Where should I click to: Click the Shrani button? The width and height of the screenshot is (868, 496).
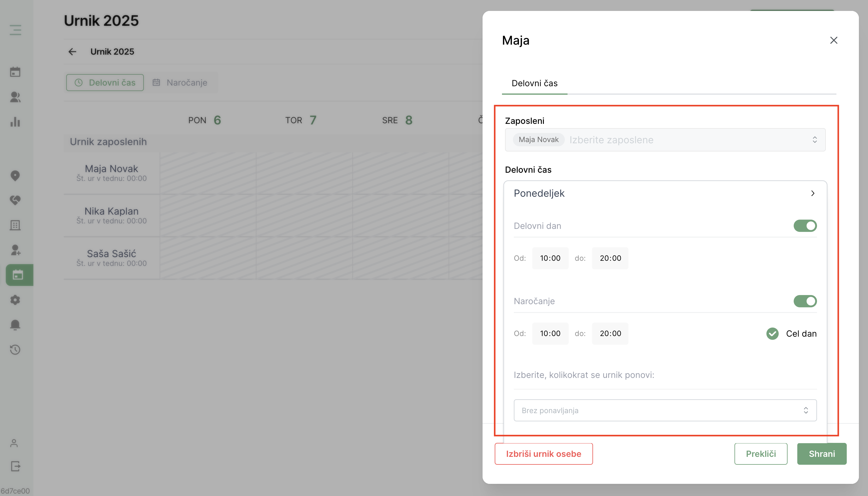click(x=822, y=454)
